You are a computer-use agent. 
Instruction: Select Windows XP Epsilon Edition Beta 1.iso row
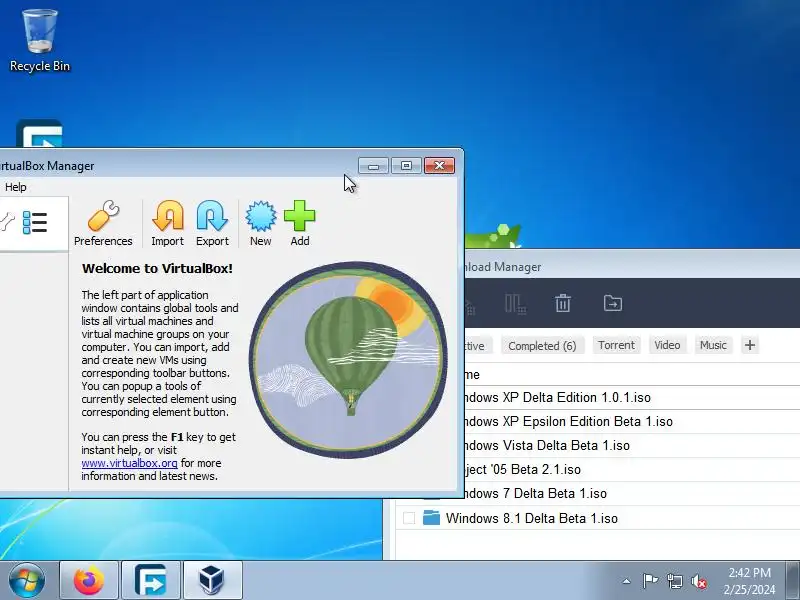pyautogui.click(x=632, y=421)
